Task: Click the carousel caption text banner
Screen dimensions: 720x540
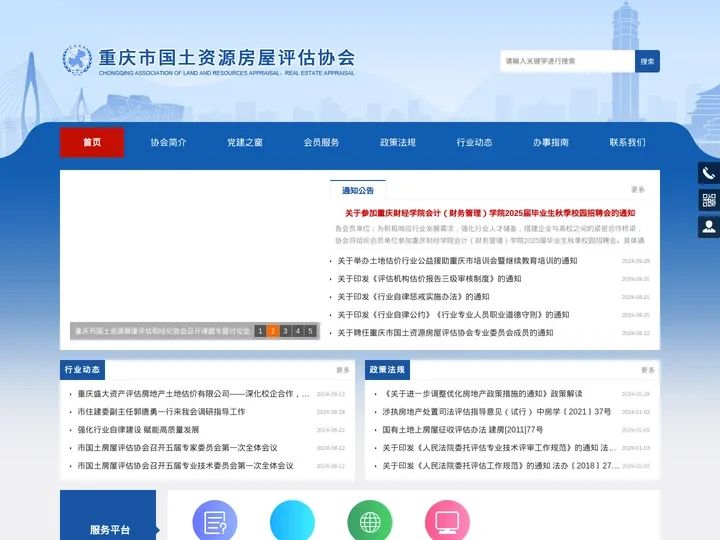Action: (x=162, y=331)
